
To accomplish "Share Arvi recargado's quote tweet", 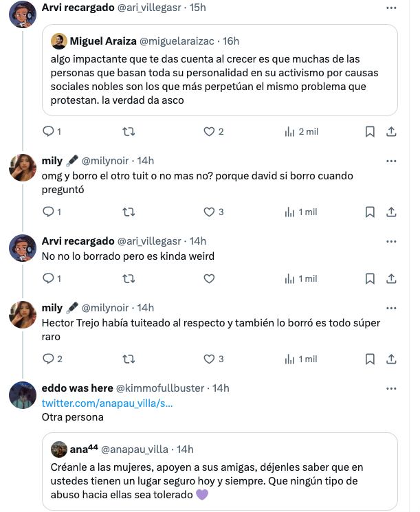I will click(x=391, y=131).
